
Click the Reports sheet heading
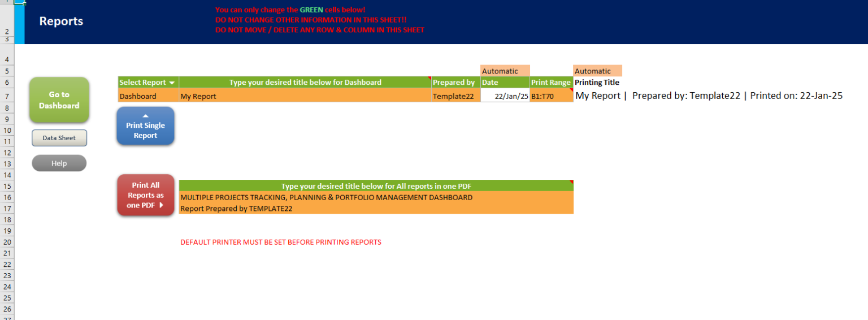point(61,21)
